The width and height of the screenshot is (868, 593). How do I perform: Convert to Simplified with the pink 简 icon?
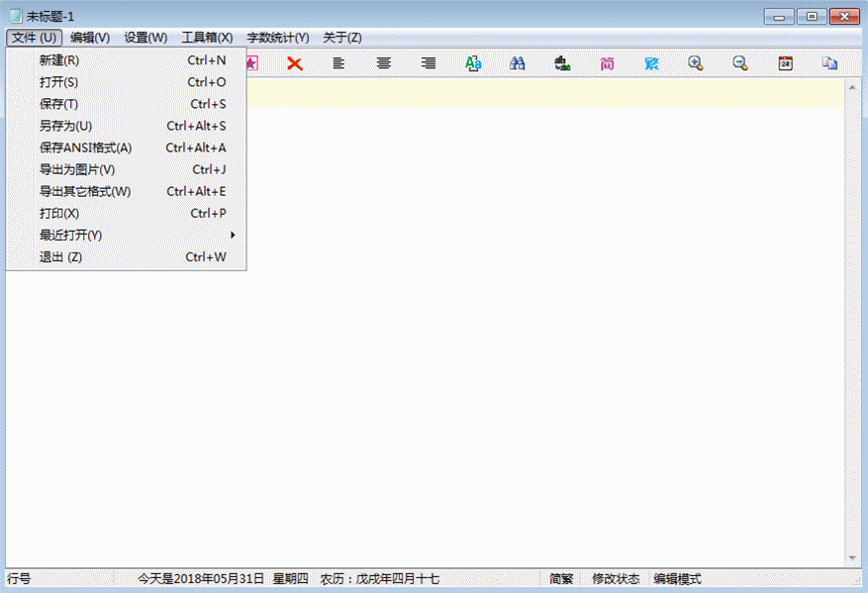point(607,63)
